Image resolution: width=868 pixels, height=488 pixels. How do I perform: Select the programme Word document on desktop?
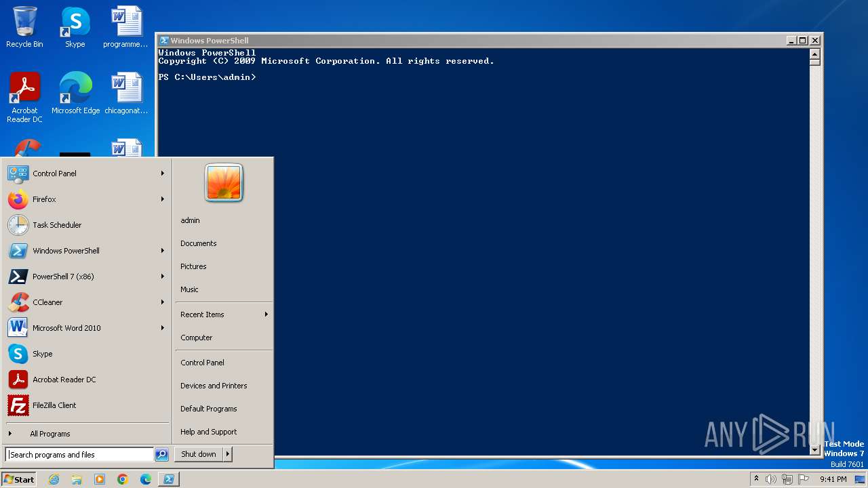coord(126,27)
